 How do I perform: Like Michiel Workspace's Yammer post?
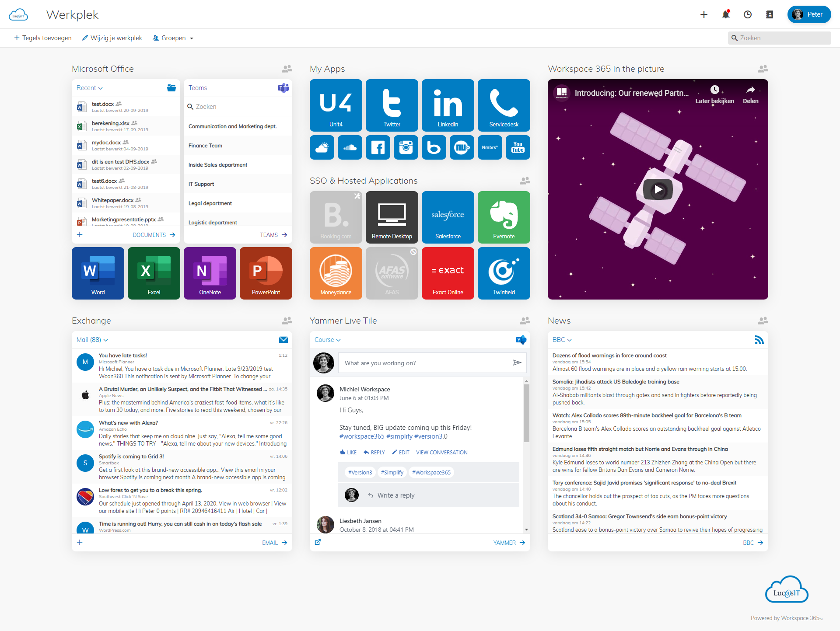click(348, 453)
